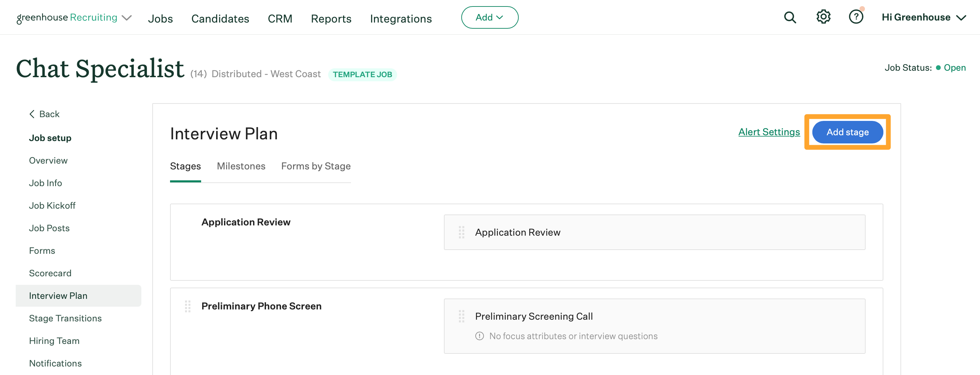The height and width of the screenshot is (375, 980).
Task: Click the Job setup sidebar heading
Action: click(x=50, y=138)
